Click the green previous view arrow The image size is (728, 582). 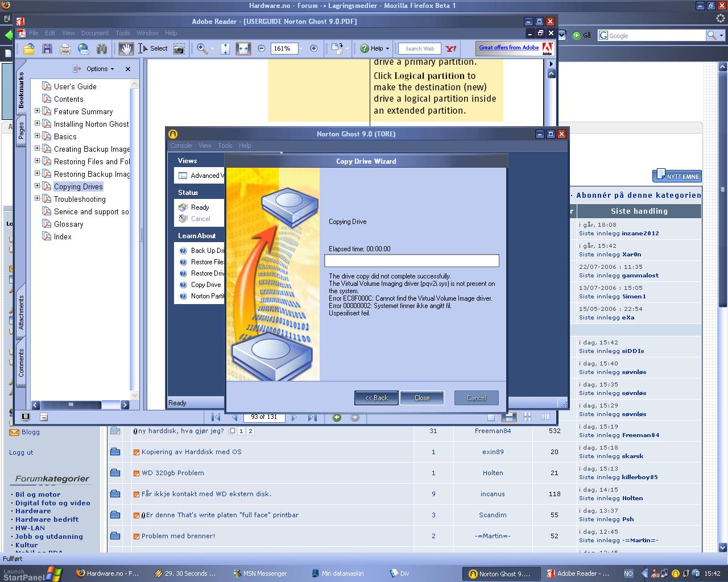click(337, 417)
